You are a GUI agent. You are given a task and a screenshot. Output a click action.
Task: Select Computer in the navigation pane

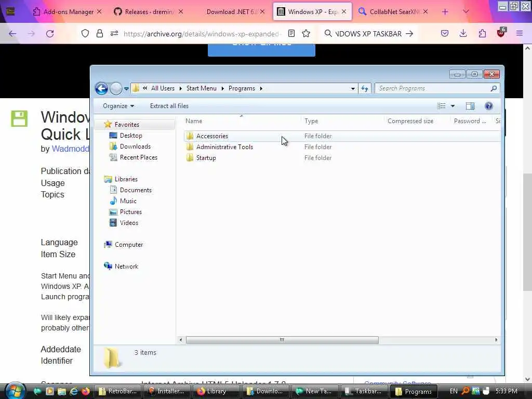coord(129,245)
